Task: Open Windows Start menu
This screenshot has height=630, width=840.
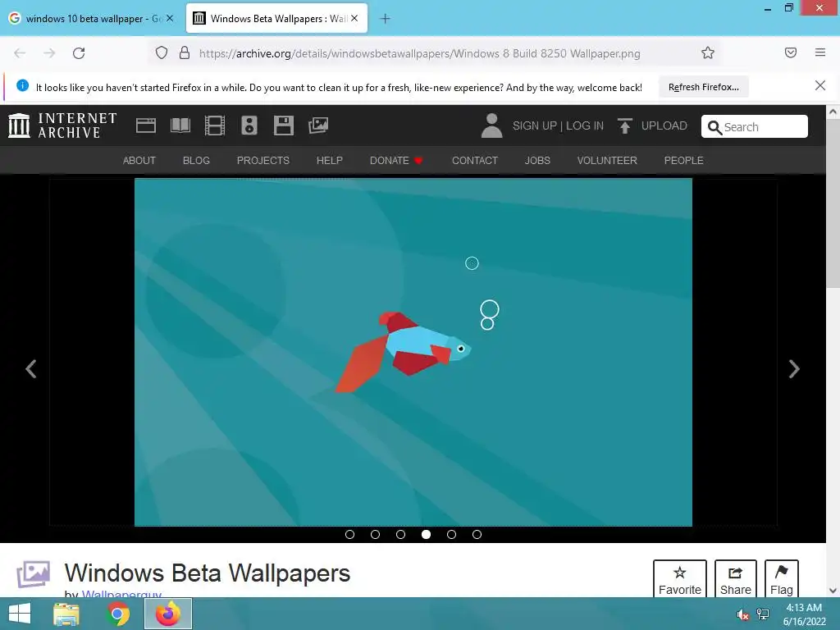Action: [20, 614]
